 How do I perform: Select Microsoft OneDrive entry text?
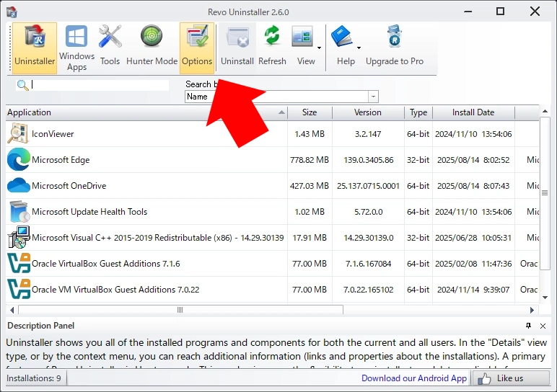[69, 186]
